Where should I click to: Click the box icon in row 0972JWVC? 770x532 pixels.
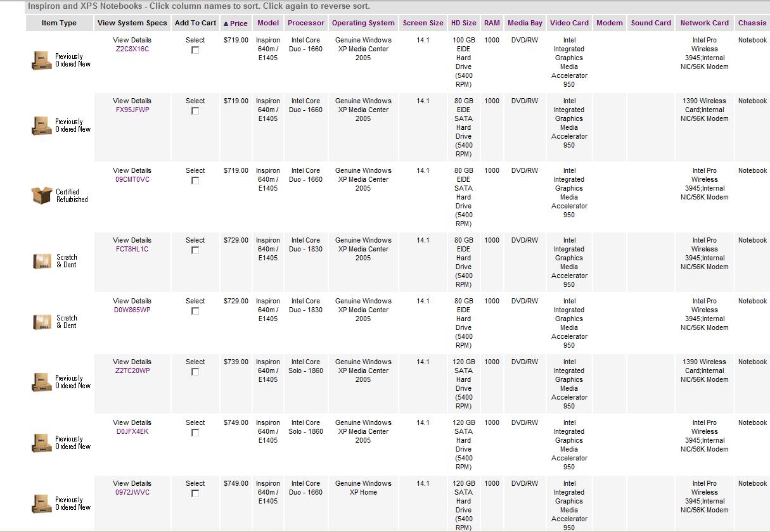[x=42, y=504]
